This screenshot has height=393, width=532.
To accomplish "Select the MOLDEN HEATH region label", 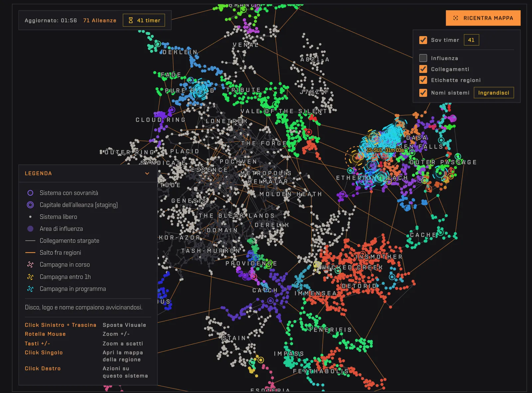I will [291, 194].
